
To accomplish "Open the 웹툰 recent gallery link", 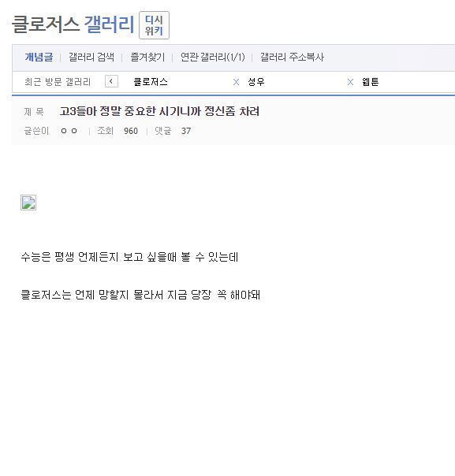I will (371, 82).
